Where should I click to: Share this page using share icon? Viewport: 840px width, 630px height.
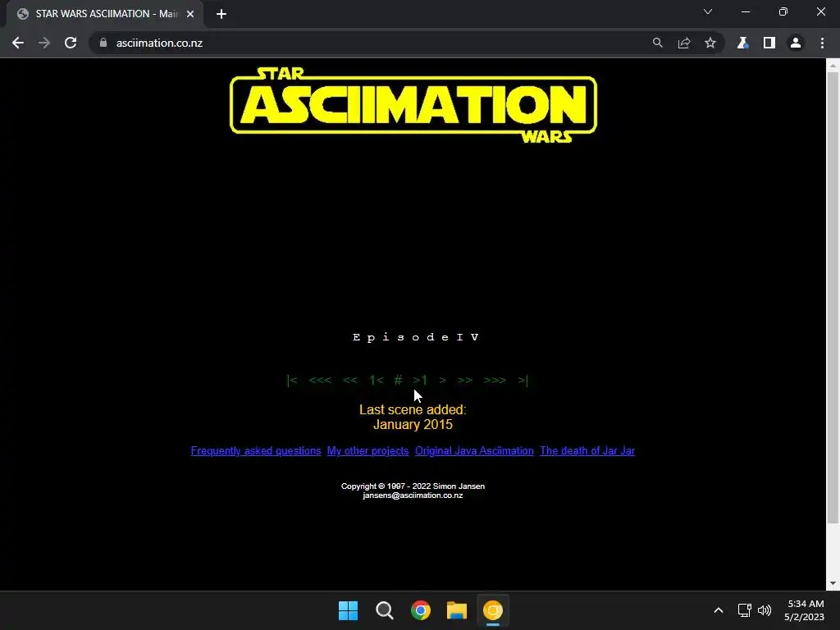tap(684, 43)
